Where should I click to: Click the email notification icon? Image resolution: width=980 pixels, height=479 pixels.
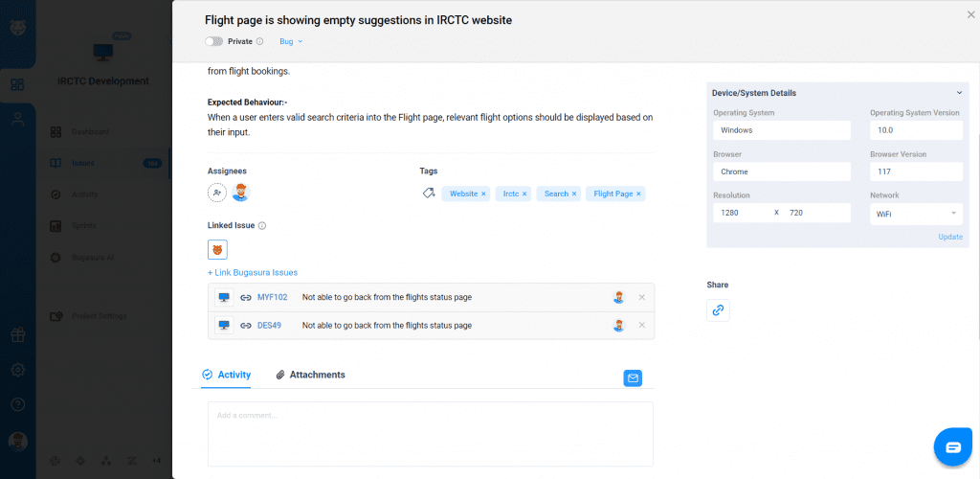[x=633, y=377]
